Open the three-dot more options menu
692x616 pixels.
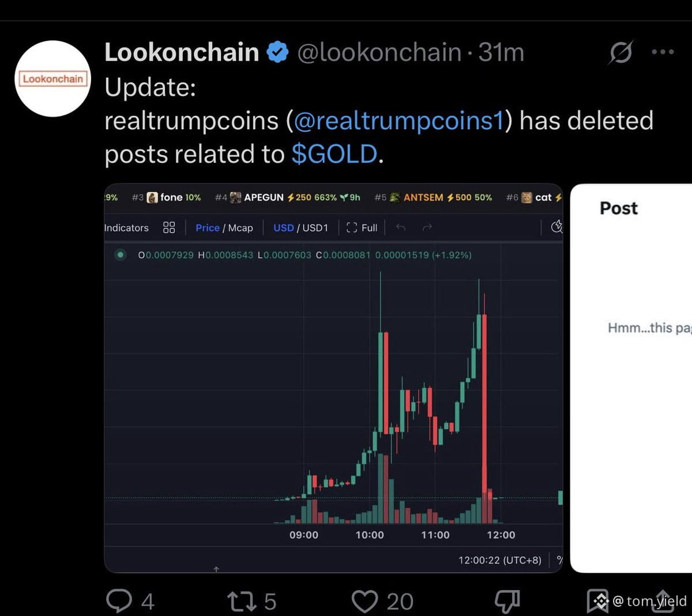[663, 52]
